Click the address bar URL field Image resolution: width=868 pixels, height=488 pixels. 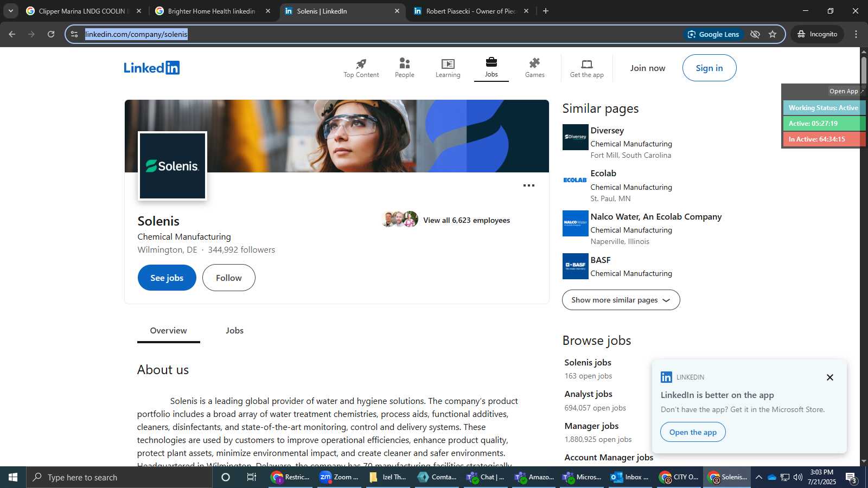380,34
